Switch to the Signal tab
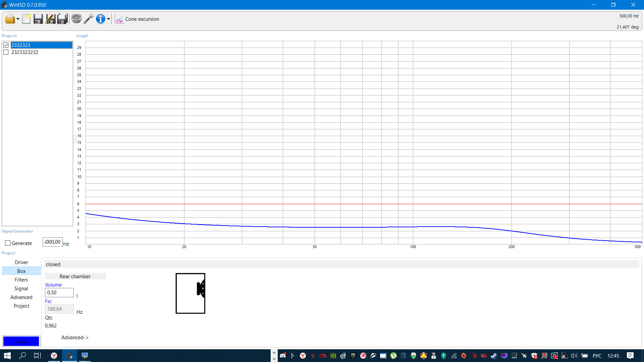This screenshot has height=362, width=644. 21,289
